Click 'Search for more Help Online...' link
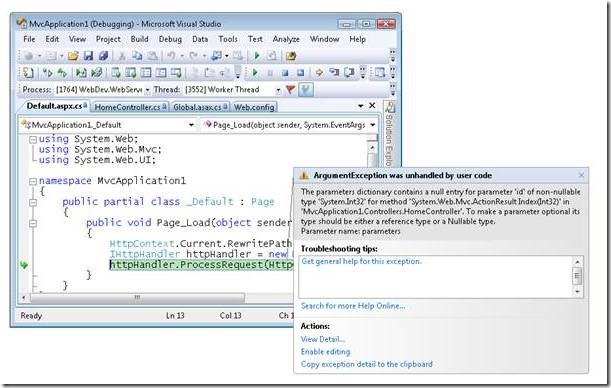Viewport: 611px width, 388px height. coord(353,306)
